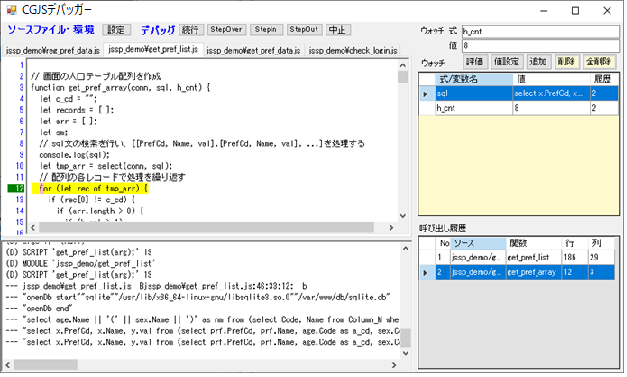Image resolution: width=627 pixels, height=377 pixels.
Task: Click the デバッグ label
Action: coord(158,30)
